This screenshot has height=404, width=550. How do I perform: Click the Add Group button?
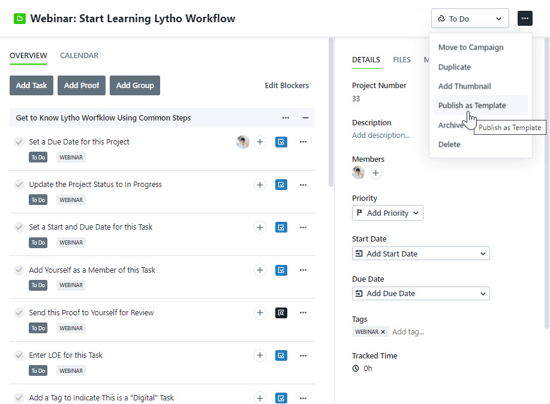(x=135, y=86)
